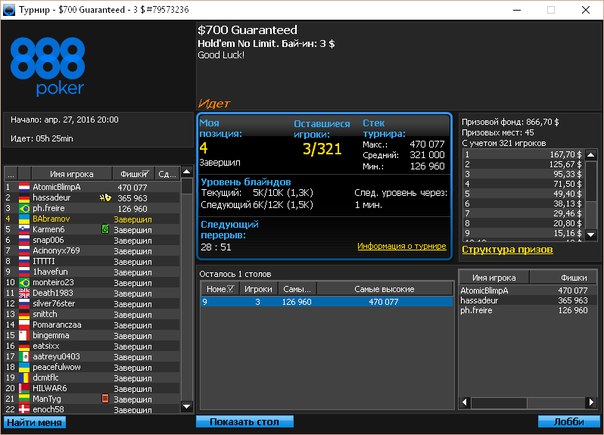Click the Найти меня button

click(x=34, y=422)
